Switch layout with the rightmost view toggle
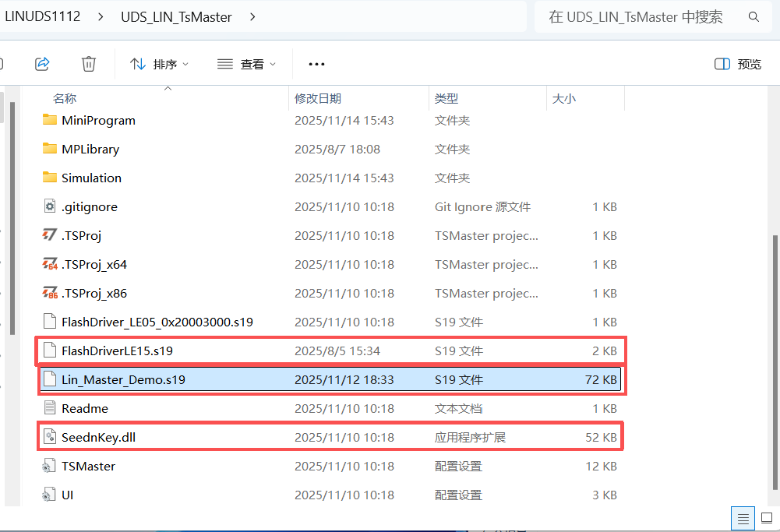This screenshot has height=532, width=780. pyautogui.click(x=766, y=518)
